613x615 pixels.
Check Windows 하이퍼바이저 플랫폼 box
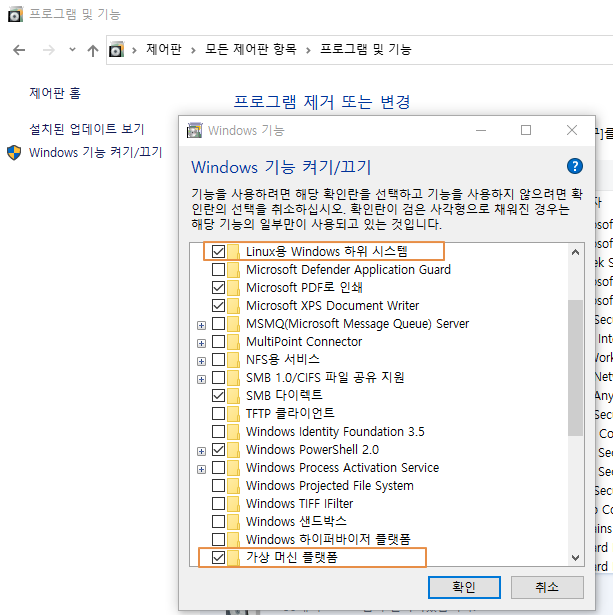(218, 539)
